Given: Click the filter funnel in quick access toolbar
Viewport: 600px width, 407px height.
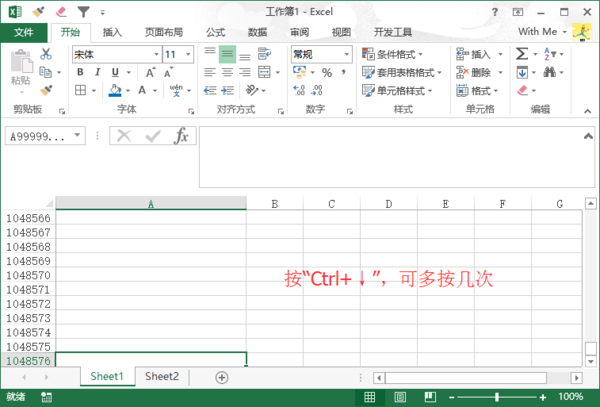Looking at the screenshot, I should click(83, 12).
